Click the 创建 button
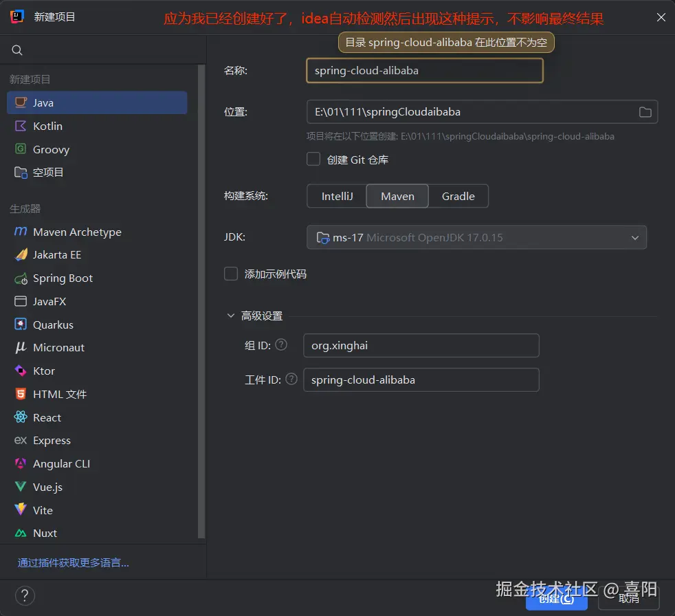 556,599
